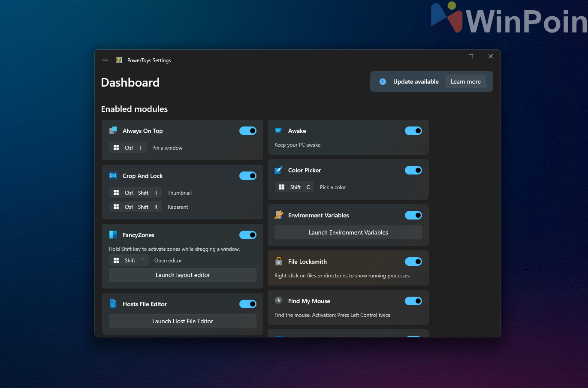Click the Find My Mouse title text
The width and height of the screenshot is (588, 388).
(309, 301)
